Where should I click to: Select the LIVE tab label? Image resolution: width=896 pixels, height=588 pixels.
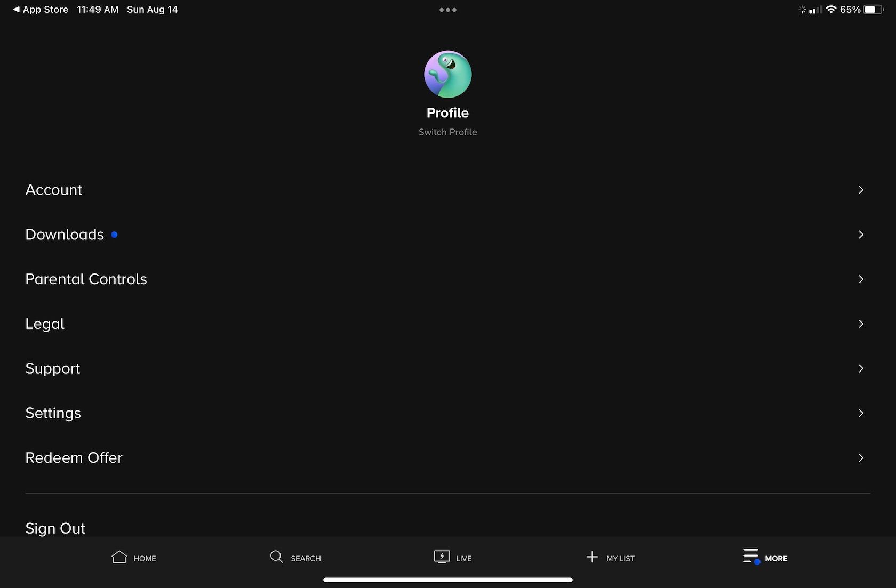(463, 559)
